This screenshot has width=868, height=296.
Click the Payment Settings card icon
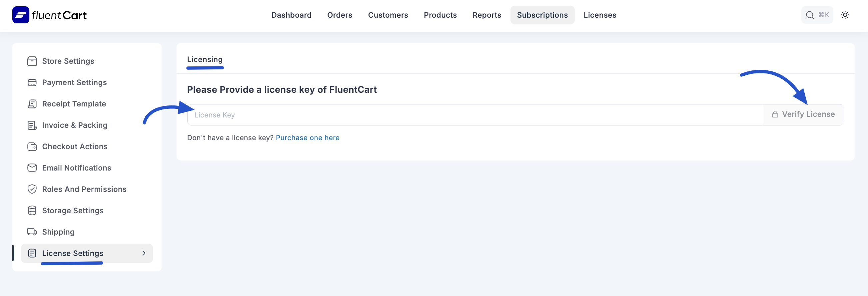[32, 82]
